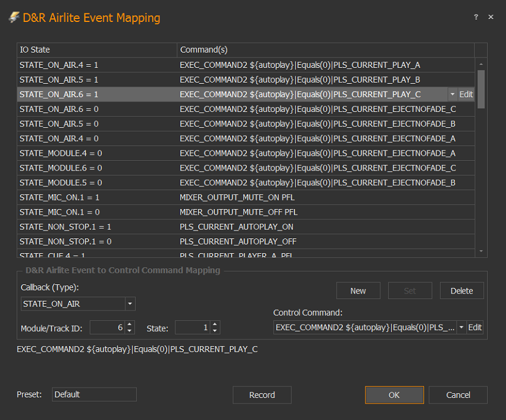Open the Callback Type STATE_ON_AIR dropdown
506x420 pixels.
[x=130, y=304]
